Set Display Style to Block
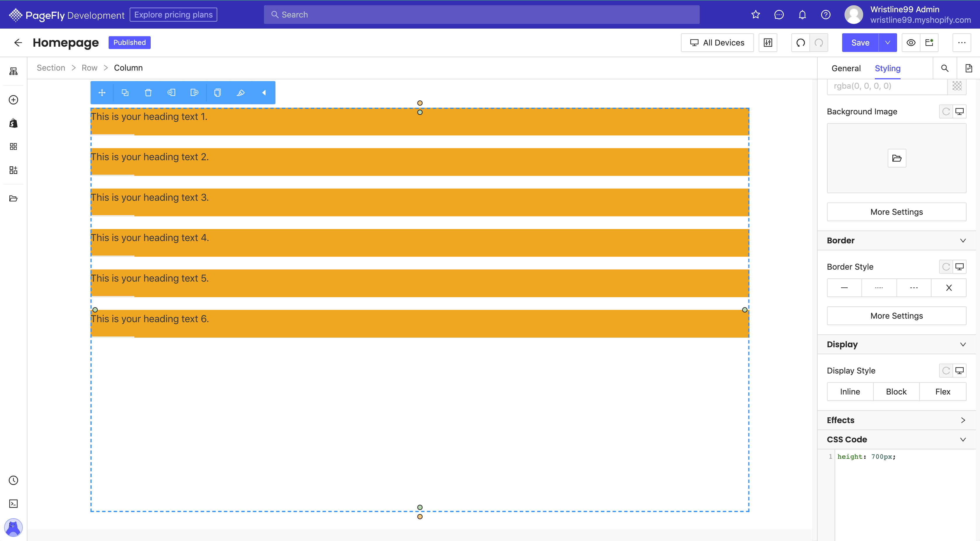The width and height of the screenshot is (980, 541). coord(896,392)
